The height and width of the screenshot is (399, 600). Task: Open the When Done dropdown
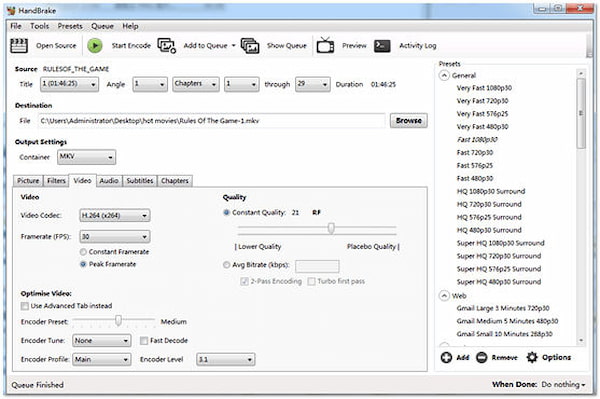563,384
